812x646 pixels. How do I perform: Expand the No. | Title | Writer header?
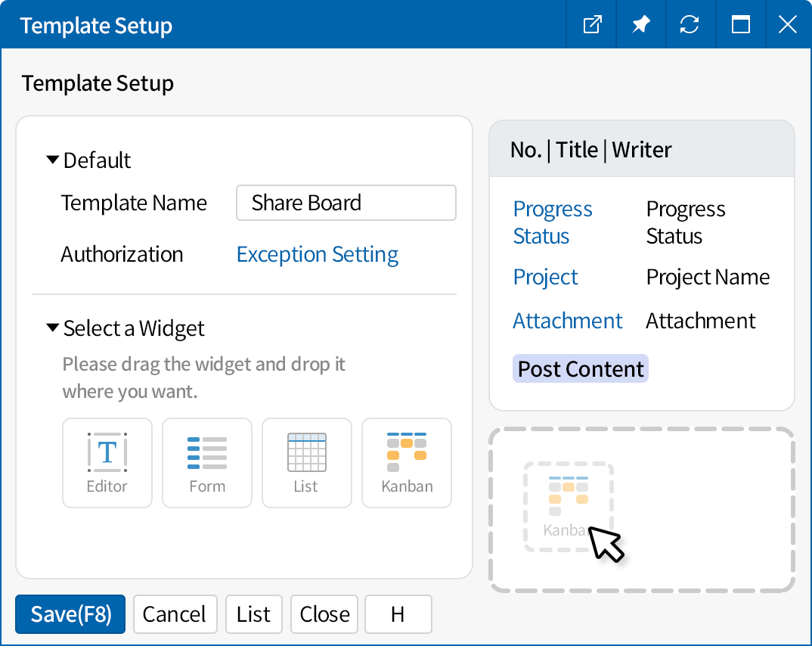point(589,149)
